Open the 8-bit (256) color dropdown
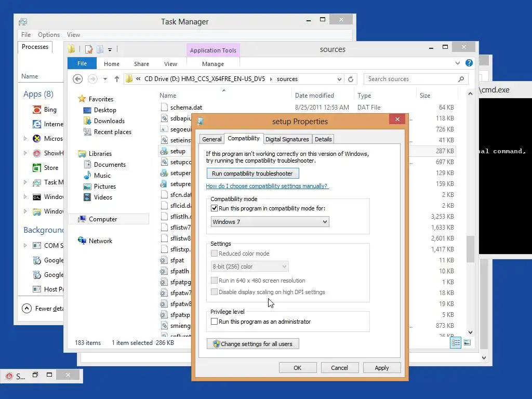This screenshot has height=399, width=532. 249,267
